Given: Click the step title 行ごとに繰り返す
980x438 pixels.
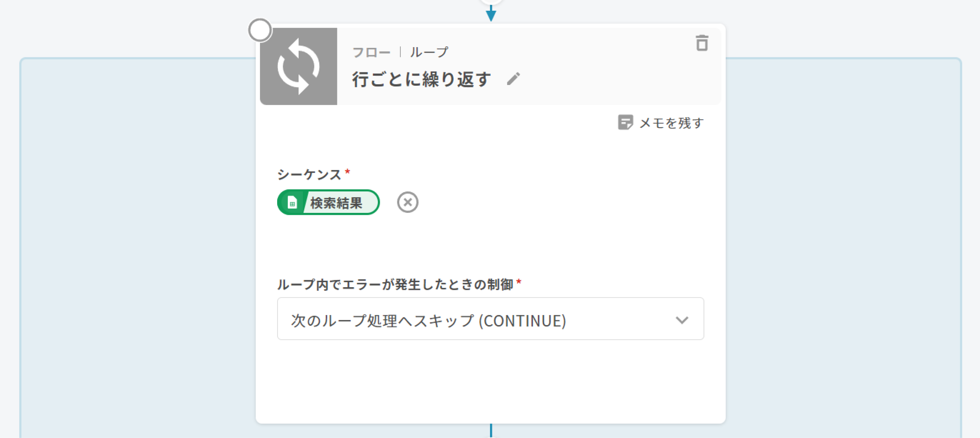Looking at the screenshot, I should click(x=421, y=80).
